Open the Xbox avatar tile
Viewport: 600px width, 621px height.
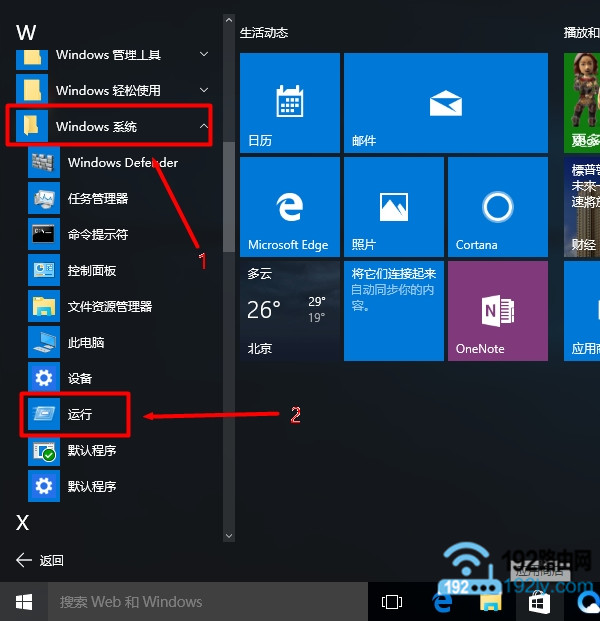(582, 103)
